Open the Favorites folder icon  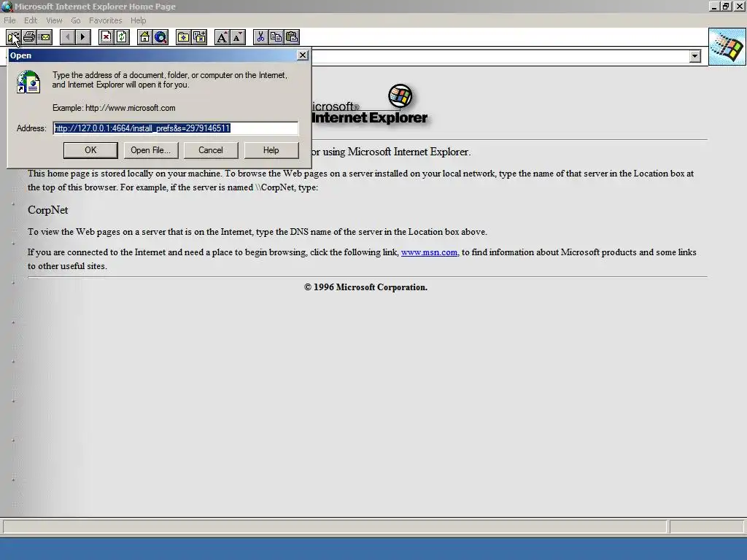tap(183, 37)
